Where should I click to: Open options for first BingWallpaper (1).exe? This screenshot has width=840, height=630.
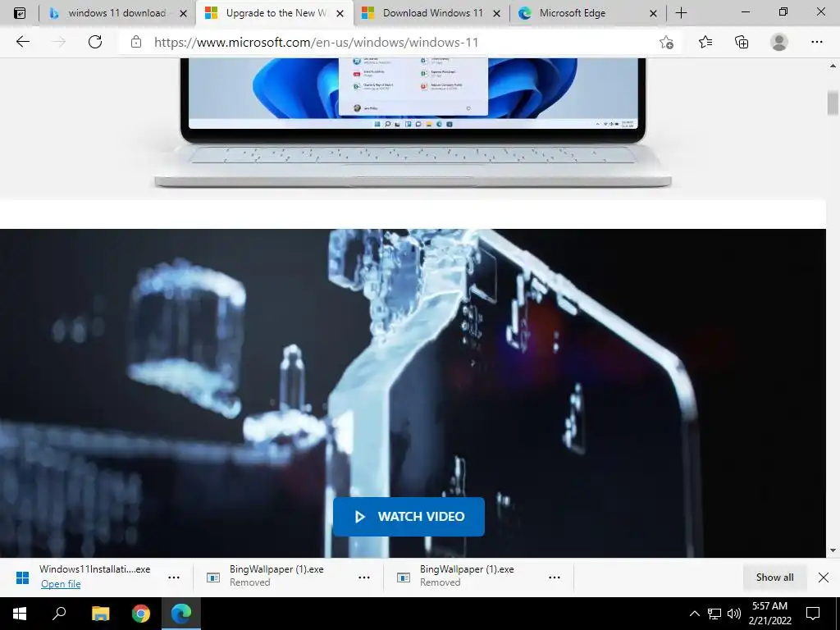(363, 577)
